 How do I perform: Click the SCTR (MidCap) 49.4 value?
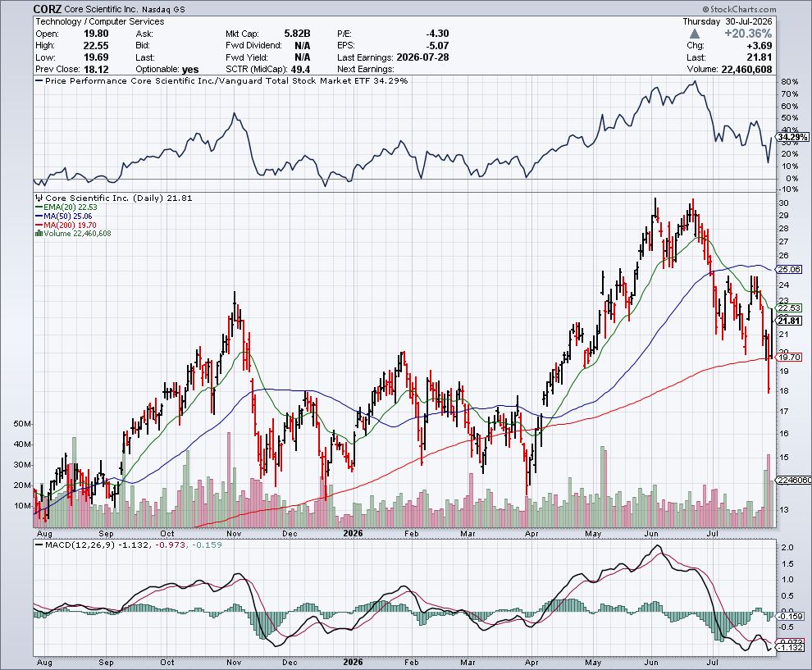coord(301,70)
